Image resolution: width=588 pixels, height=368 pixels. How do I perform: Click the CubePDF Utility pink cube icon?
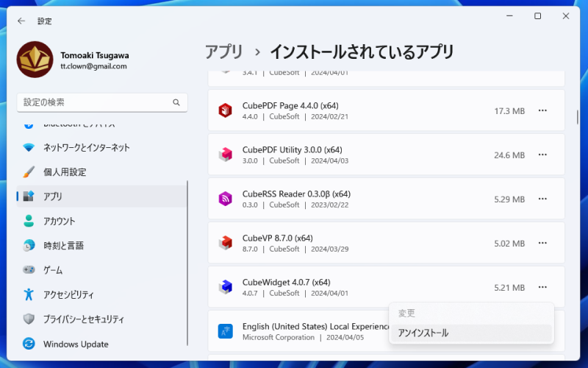coord(226,155)
